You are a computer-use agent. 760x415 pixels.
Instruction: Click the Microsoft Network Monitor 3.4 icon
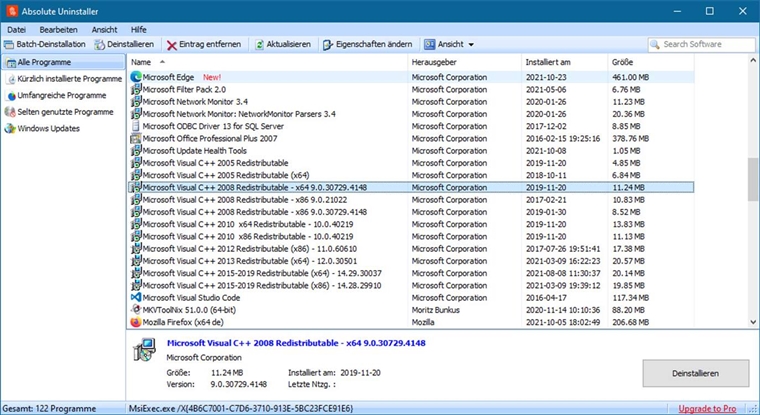point(136,101)
